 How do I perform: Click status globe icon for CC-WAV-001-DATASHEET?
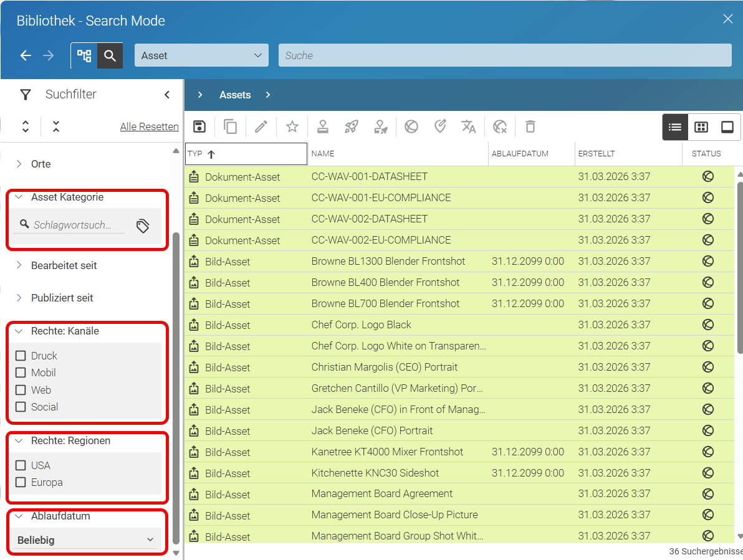coord(708,176)
